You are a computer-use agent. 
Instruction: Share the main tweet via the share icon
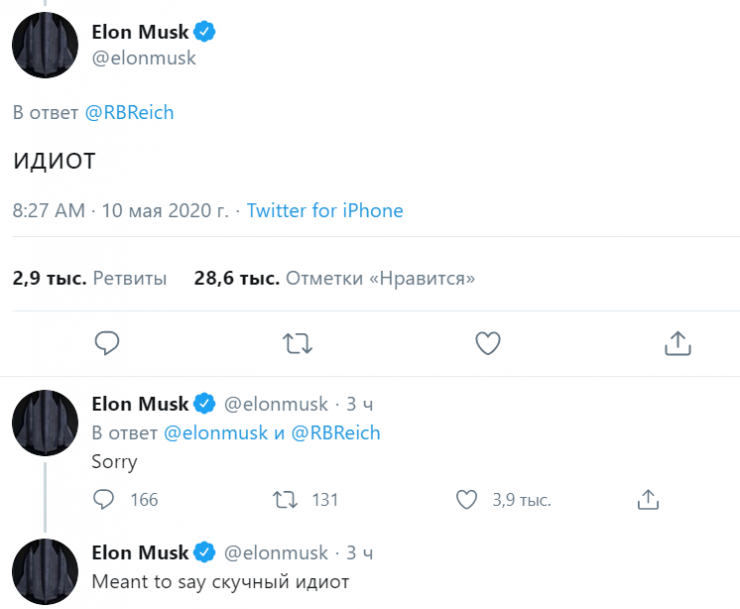(678, 344)
